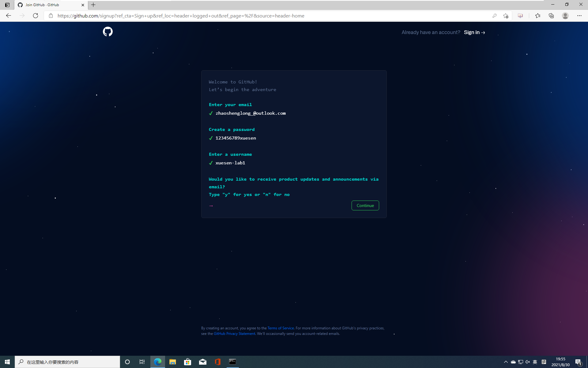Open the GitHub Privacy Statement link
The image size is (588, 368).
click(234, 334)
